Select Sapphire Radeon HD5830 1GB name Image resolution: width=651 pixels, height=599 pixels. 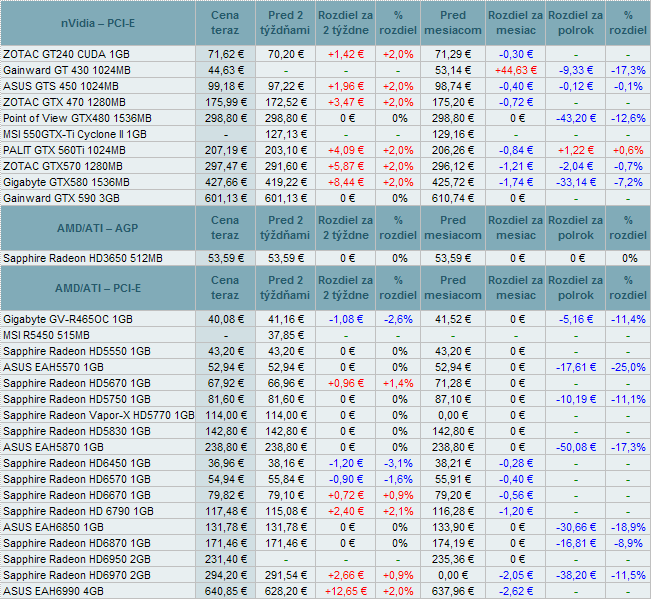click(77, 431)
